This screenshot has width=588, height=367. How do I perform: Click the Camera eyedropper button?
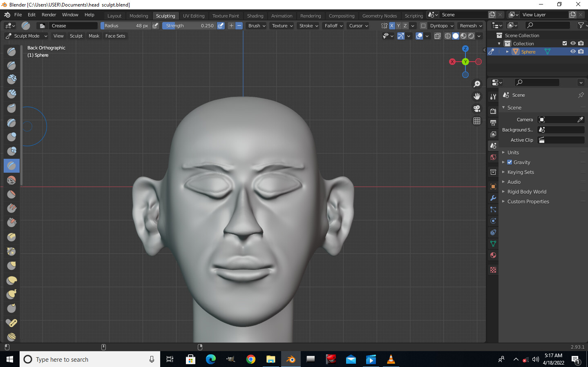tap(580, 119)
